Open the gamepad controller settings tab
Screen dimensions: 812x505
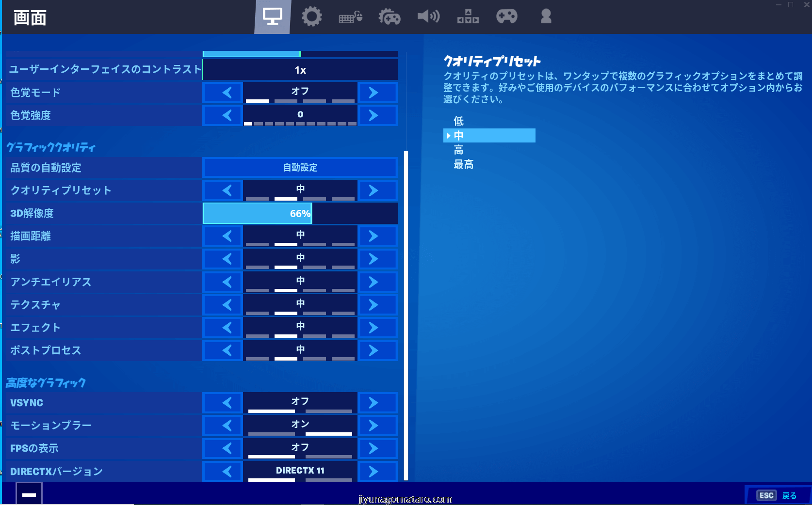tap(506, 17)
